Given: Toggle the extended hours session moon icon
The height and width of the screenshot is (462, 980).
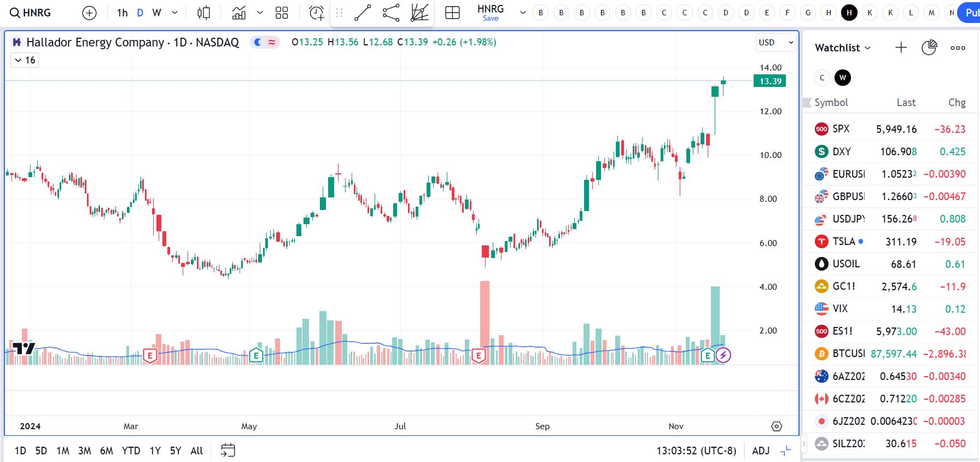Looking at the screenshot, I should (258, 42).
